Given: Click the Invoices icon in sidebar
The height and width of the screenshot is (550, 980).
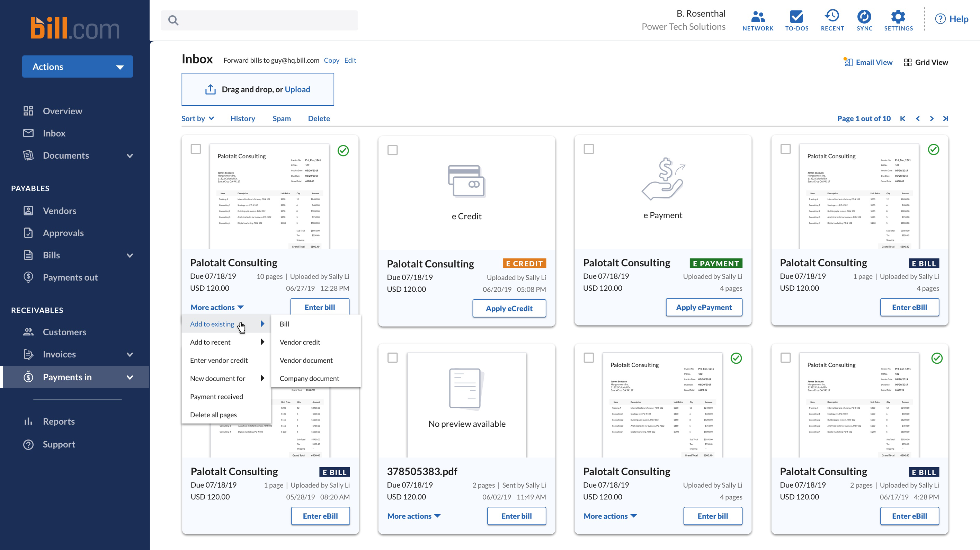Looking at the screenshot, I should tap(28, 354).
